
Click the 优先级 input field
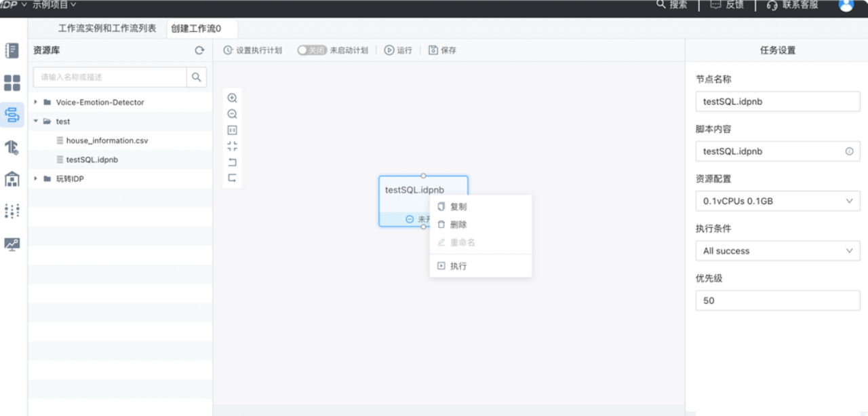pyautogui.click(x=777, y=301)
